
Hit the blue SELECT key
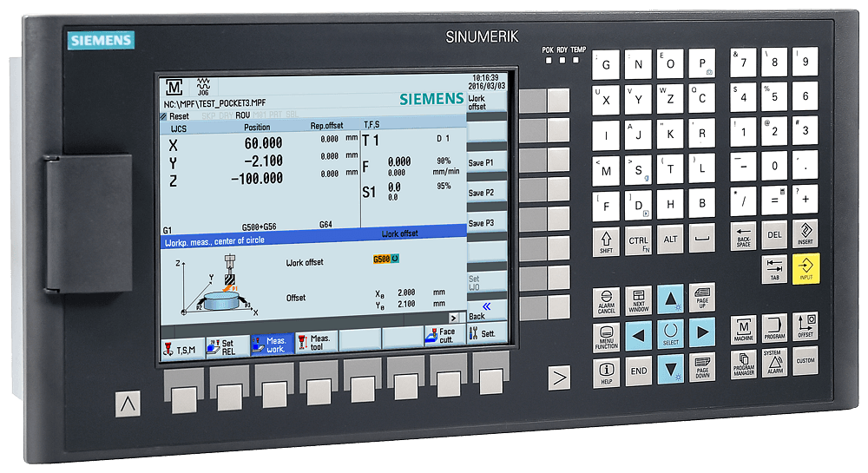(x=670, y=334)
